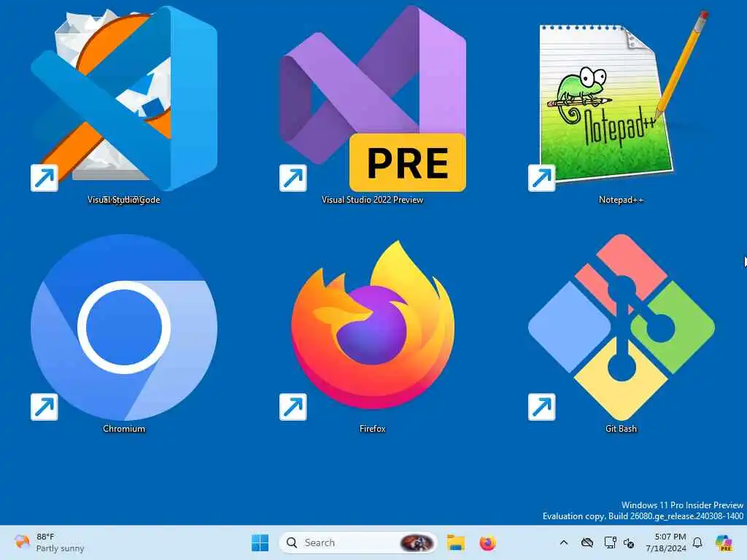Click the muted volume icon in tray
This screenshot has height=560, width=747.
629,542
